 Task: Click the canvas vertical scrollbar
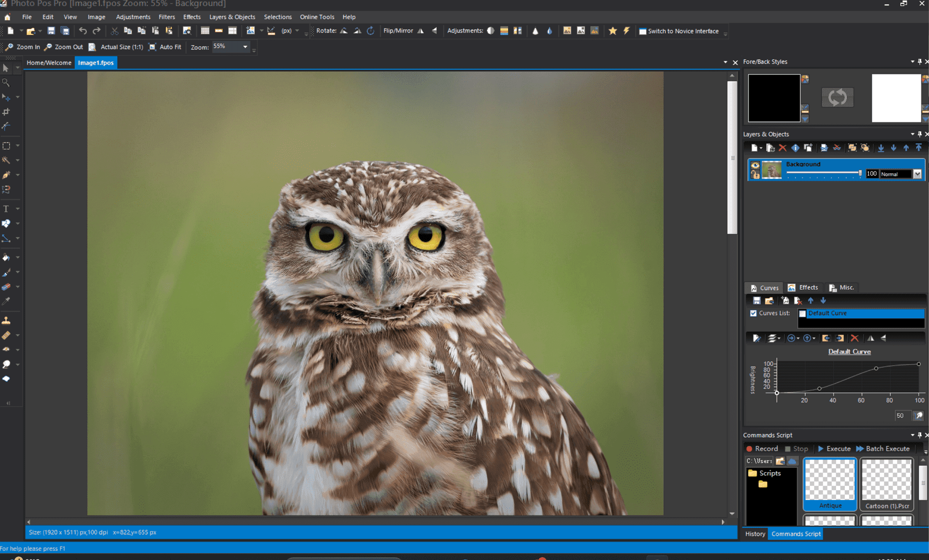point(732,157)
